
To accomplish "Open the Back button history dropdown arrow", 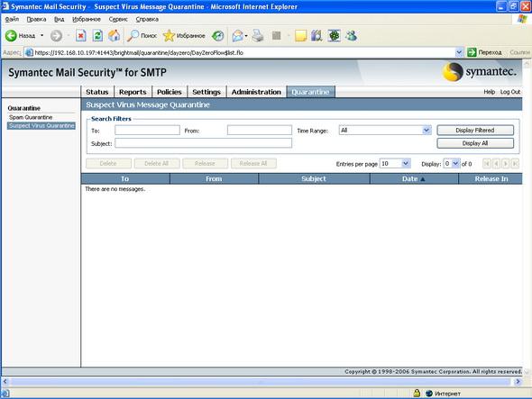I will coord(41,36).
